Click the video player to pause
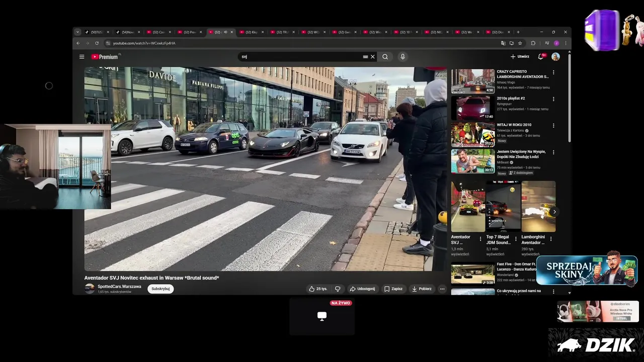Screen dimensions: 644x362 pos(265,169)
